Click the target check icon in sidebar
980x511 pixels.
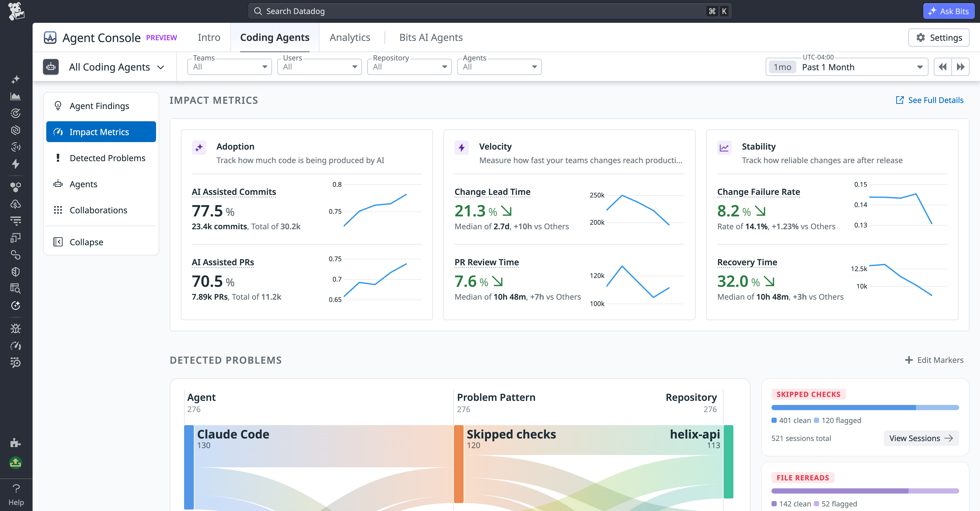(x=16, y=113)
